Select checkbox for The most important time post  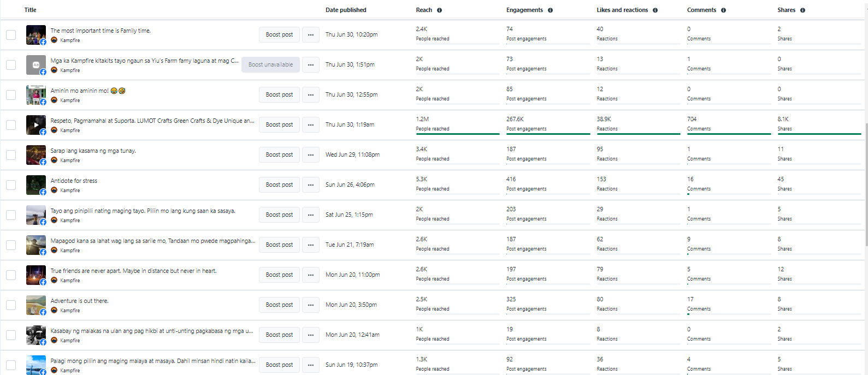click(x=11, y=35)
